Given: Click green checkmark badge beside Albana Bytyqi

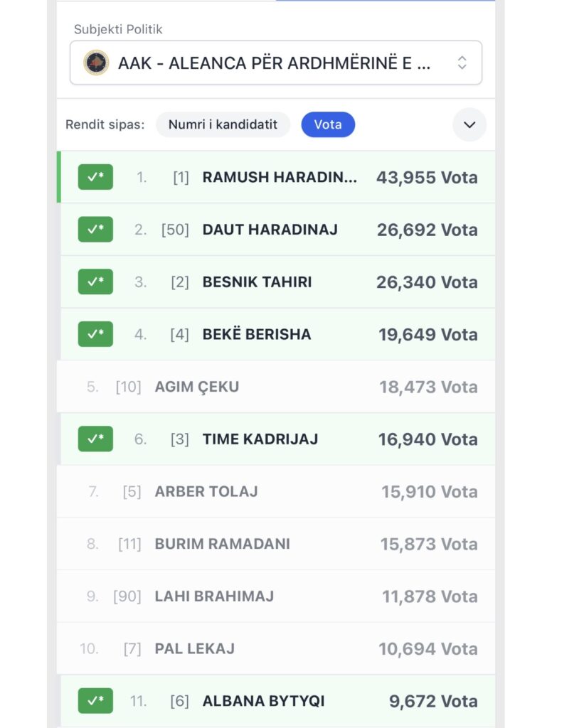Looking at the screenshot, I should (x=95, y=701).
